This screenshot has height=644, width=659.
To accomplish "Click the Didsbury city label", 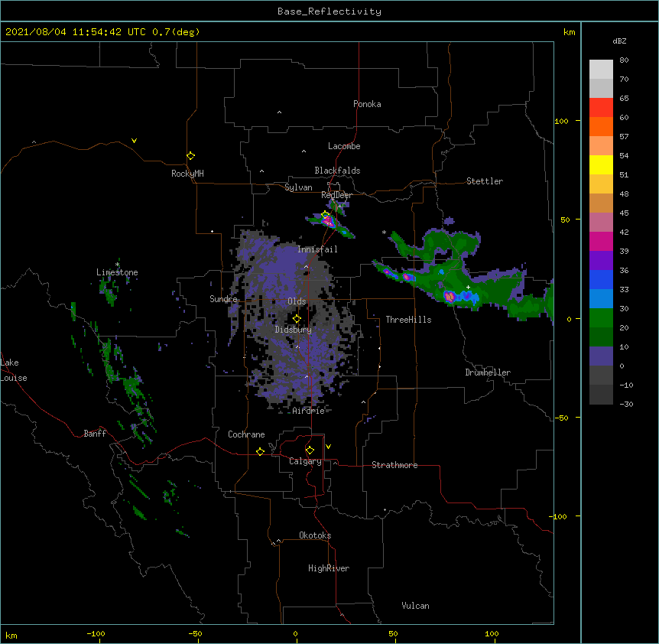I will [294, 330].
